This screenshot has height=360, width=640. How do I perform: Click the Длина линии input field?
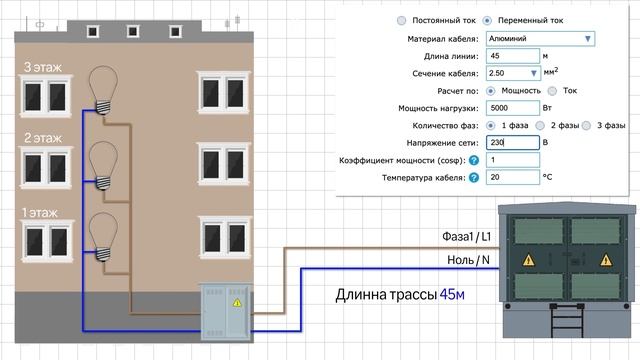tap(513, 56)
